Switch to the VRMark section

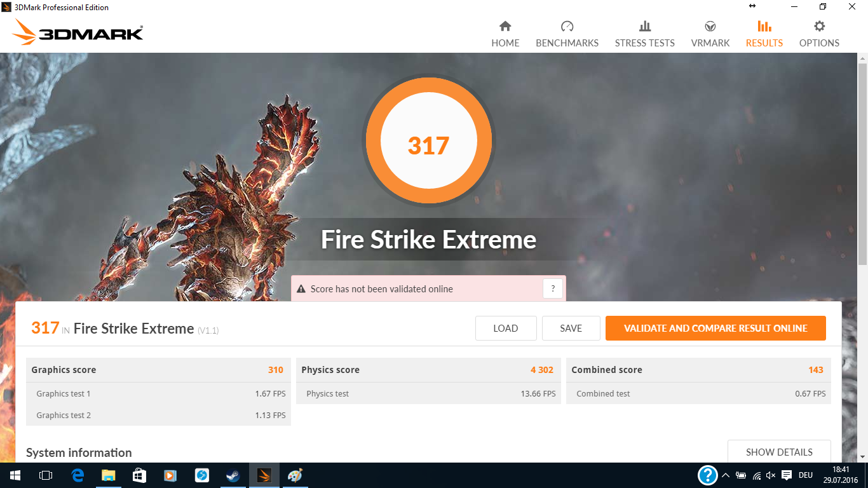710,34
